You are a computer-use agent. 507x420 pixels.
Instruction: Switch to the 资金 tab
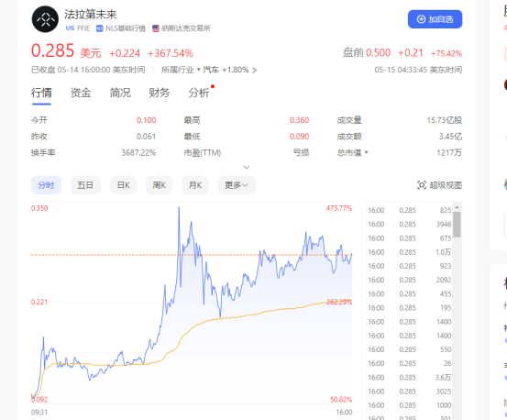pyautogui.click(x=81, y=93)
